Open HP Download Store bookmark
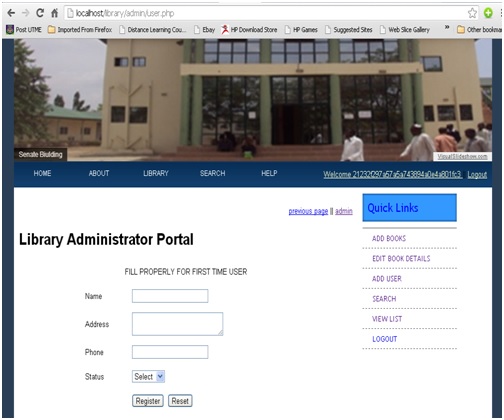Image resolution: width=504 pixels, height=420 pixels. click(249, 30)
